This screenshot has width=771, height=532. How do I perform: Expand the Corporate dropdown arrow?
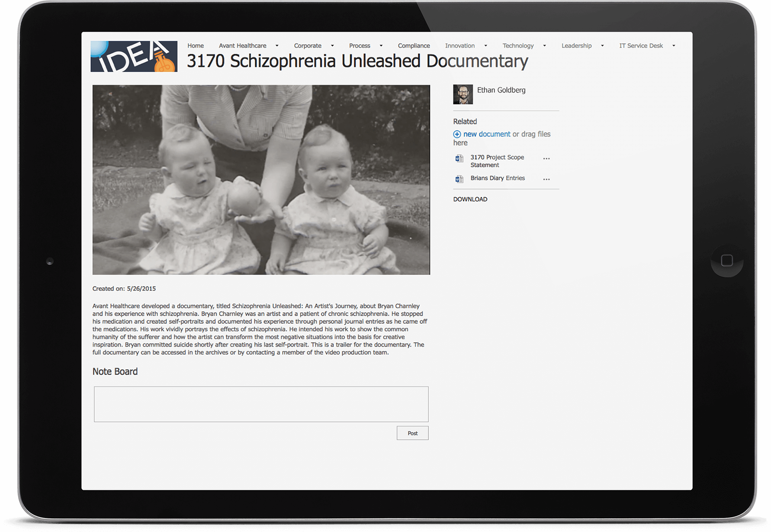click(332, 46)
